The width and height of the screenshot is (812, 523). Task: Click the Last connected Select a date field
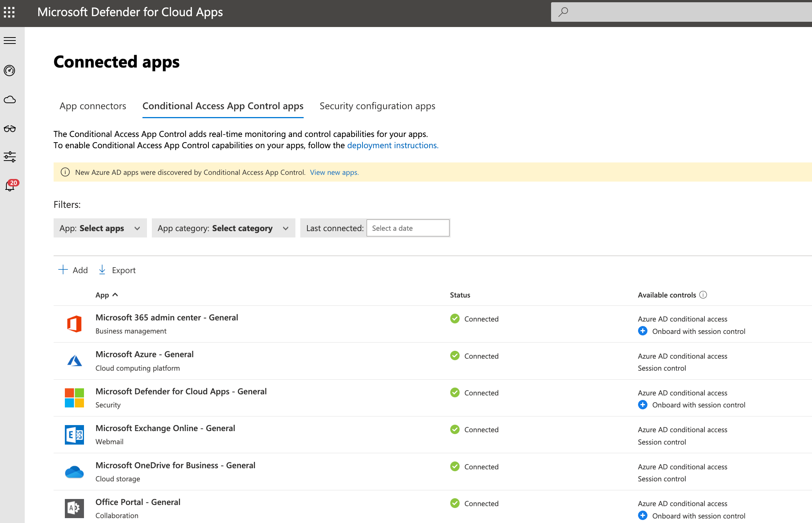(408, 228)
